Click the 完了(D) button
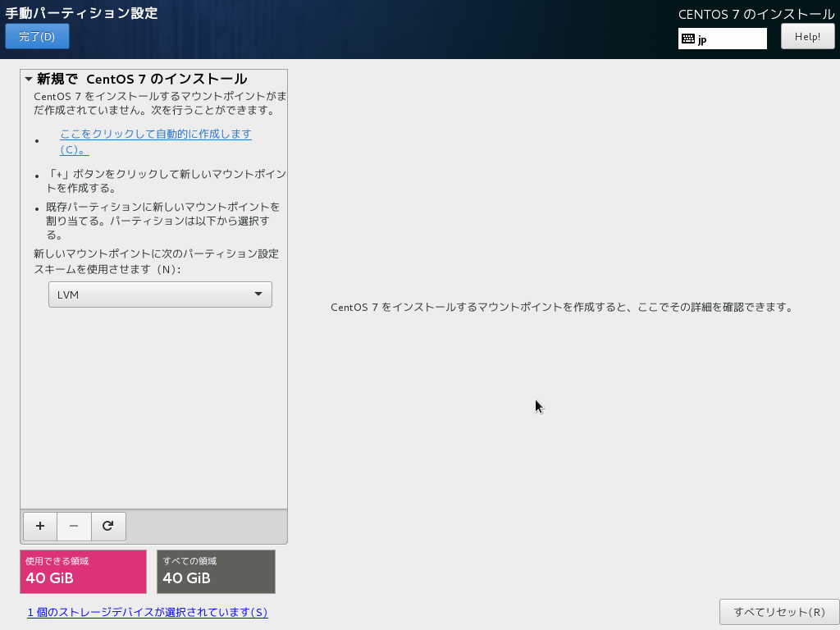The width and height of the screenshot is (840, 630). pos(36,36)
